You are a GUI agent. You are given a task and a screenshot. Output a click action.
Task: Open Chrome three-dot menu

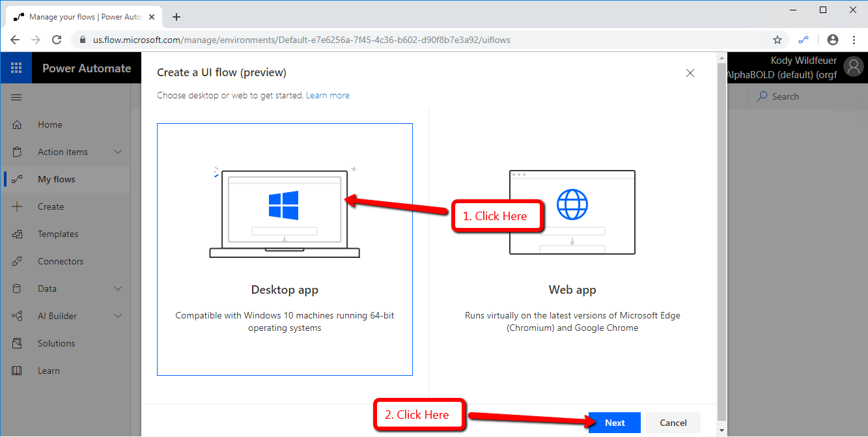tap(854, 40)
